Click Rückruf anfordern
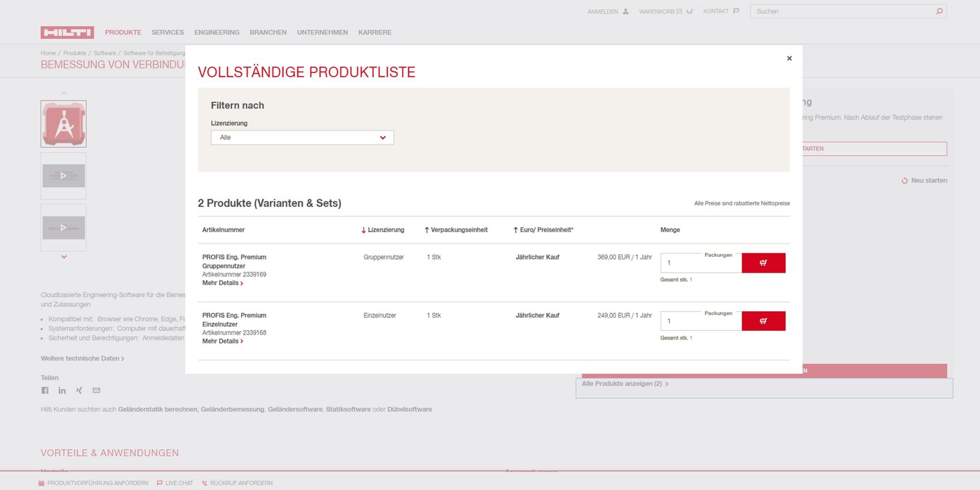The height and width of the screenshot is (490, 980). click(237, 483)
